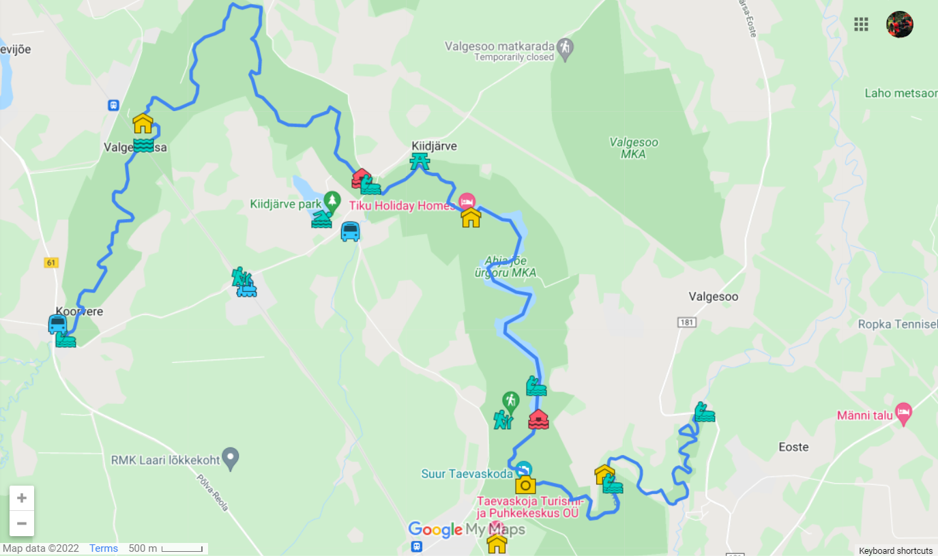Click the green Kiidjärve park tree pin

click(x=332, y=201)
